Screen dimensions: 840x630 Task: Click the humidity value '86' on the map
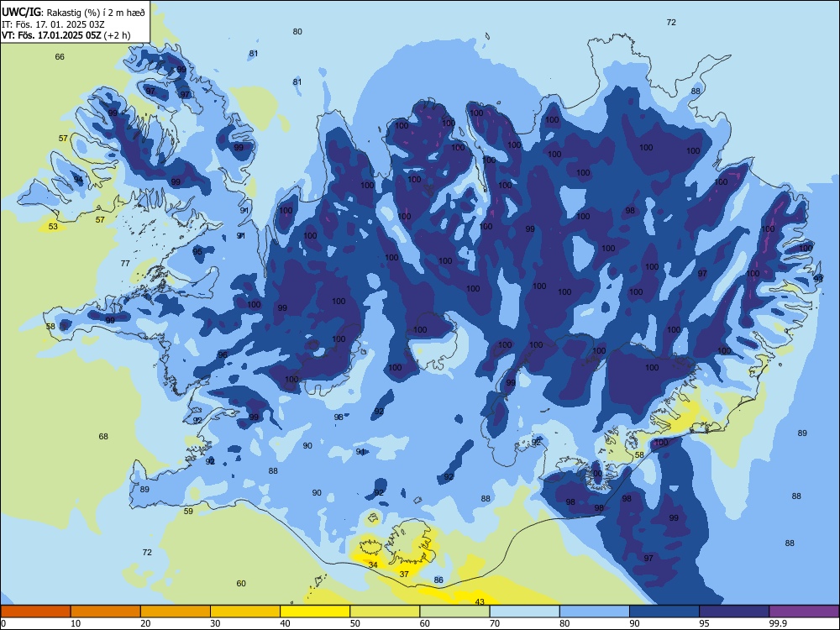tap(438, 580)
